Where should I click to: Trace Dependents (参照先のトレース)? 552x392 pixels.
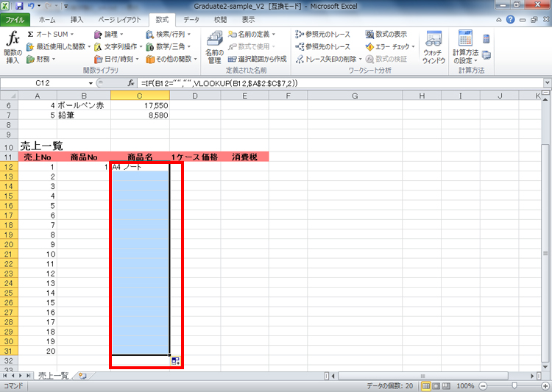point(323,46)
